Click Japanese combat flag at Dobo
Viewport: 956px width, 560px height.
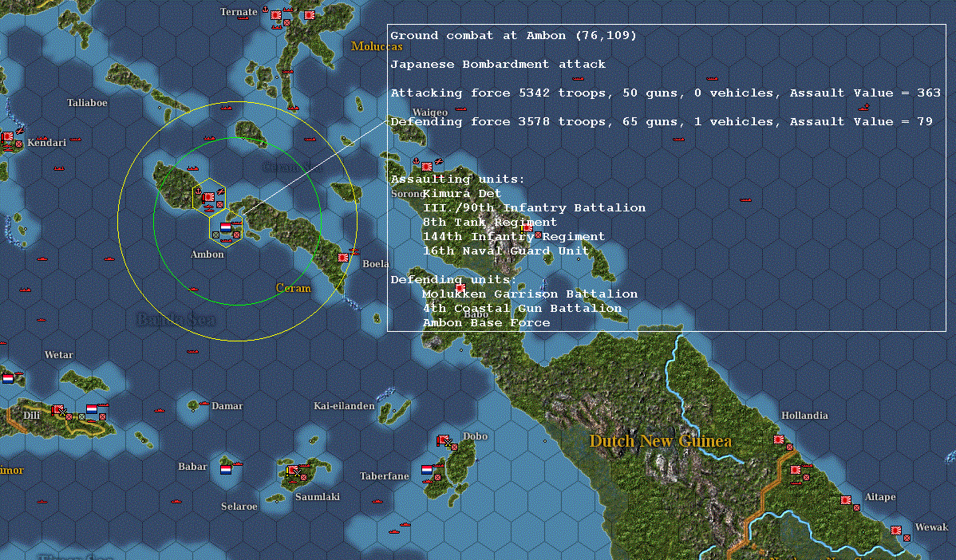click(443, 440)
